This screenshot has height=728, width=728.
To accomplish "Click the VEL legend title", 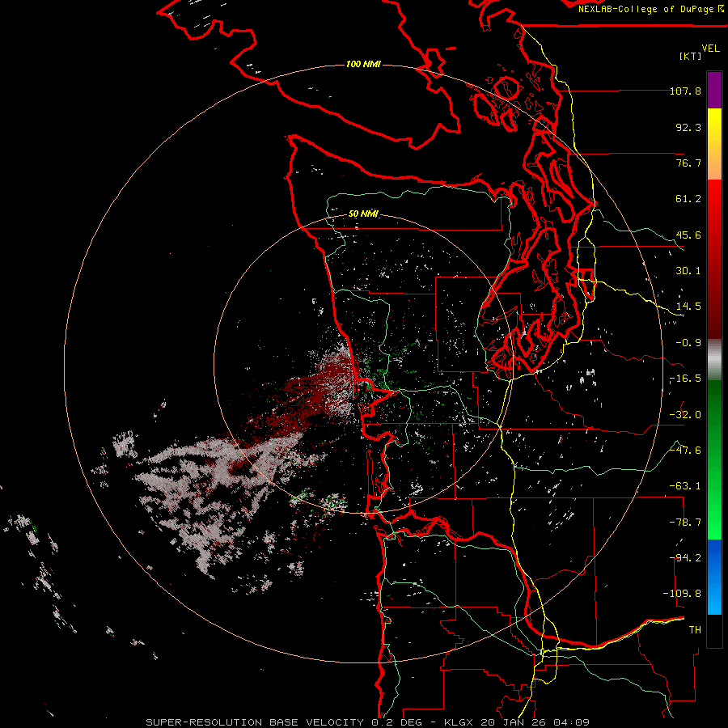I will pyautogui.click(x=710, y=49).
